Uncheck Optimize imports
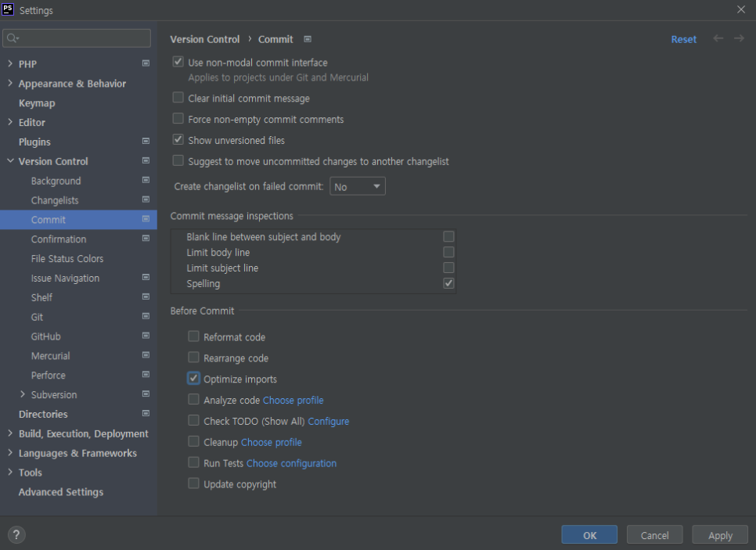The image size is (756, 550). [193, 379]
